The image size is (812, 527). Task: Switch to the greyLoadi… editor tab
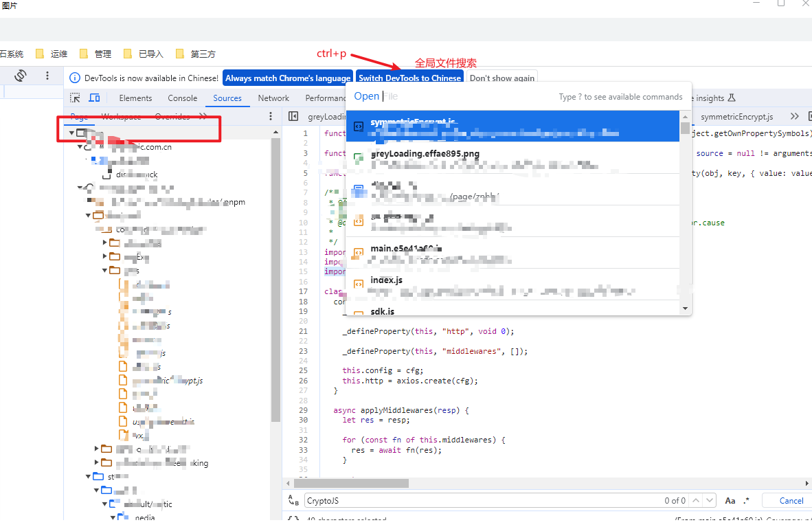click(326, 117)
